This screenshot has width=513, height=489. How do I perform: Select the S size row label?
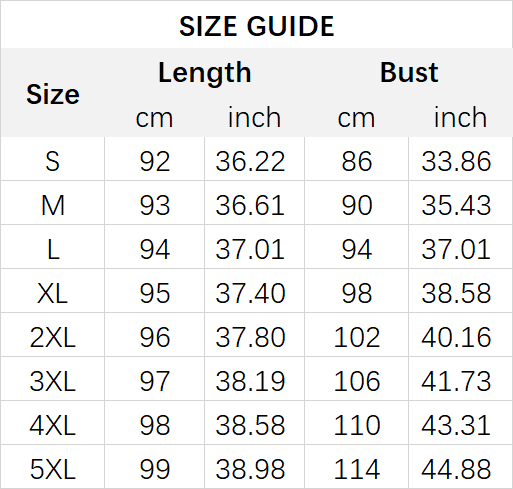(x=53, y=161)
